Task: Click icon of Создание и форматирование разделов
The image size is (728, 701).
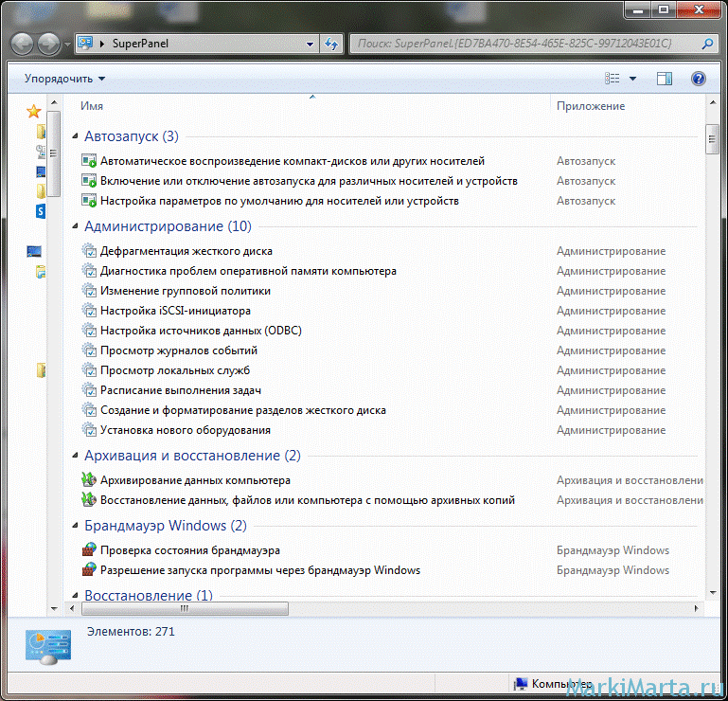Action: (x=89, y=411)
